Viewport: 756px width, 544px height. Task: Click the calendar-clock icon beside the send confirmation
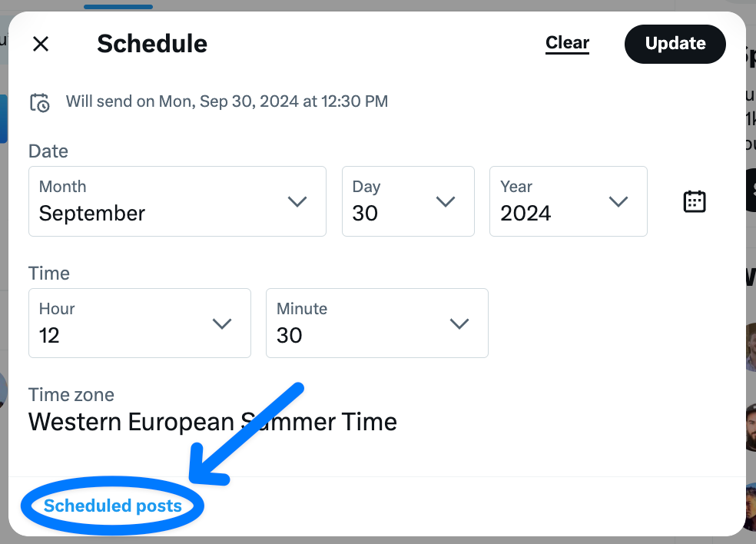pos(40,101)
